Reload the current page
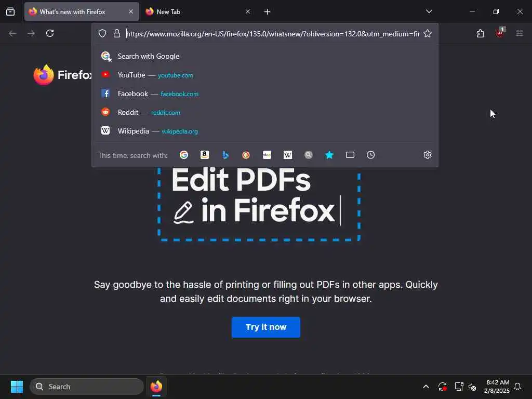 [50, 33]
